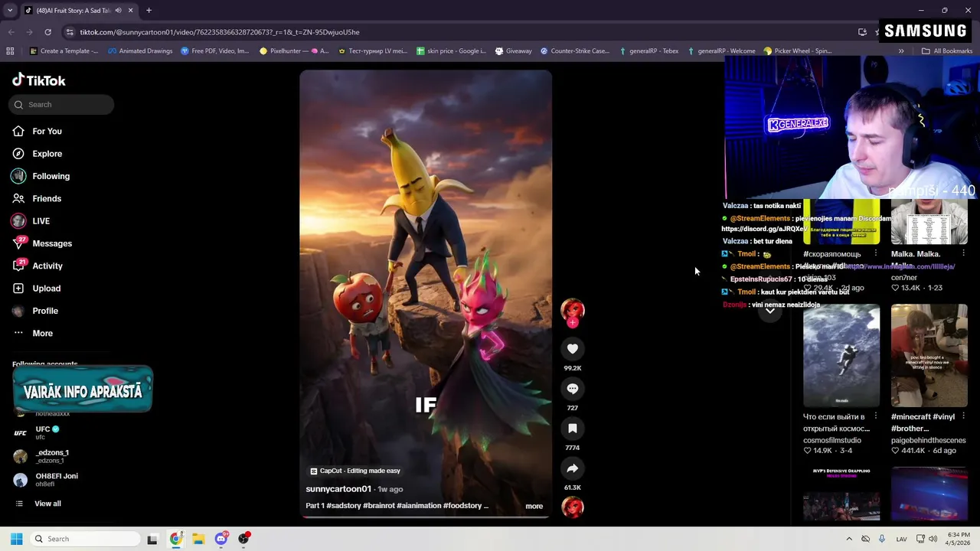
Task: Share the video with the arrow icon
Action: click(572, 468)
